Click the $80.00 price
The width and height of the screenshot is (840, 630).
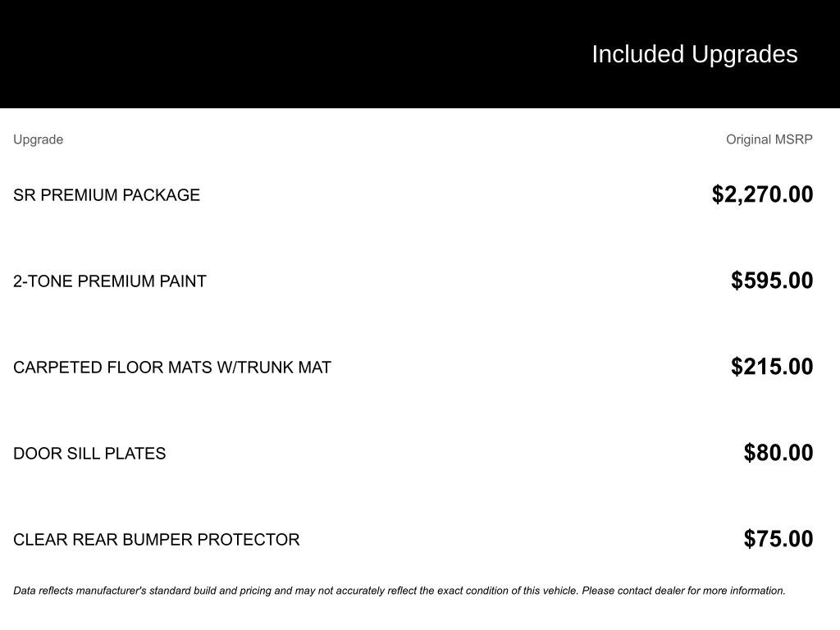[778, 453]
